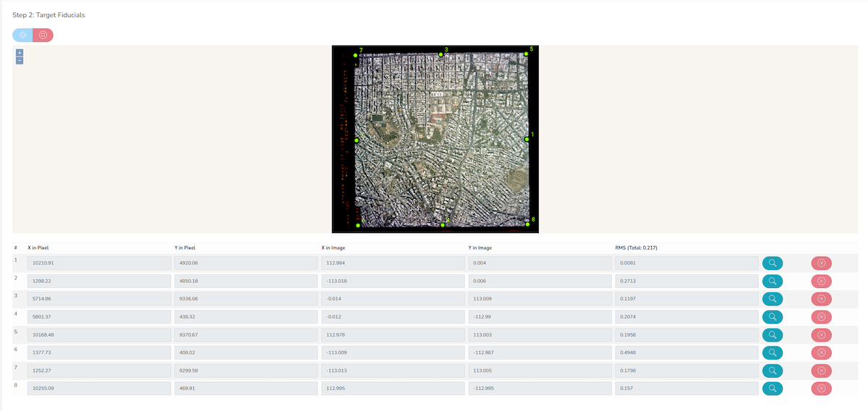
Task: Click RMS field showing 0.1798
Action: tap(686, 370)
